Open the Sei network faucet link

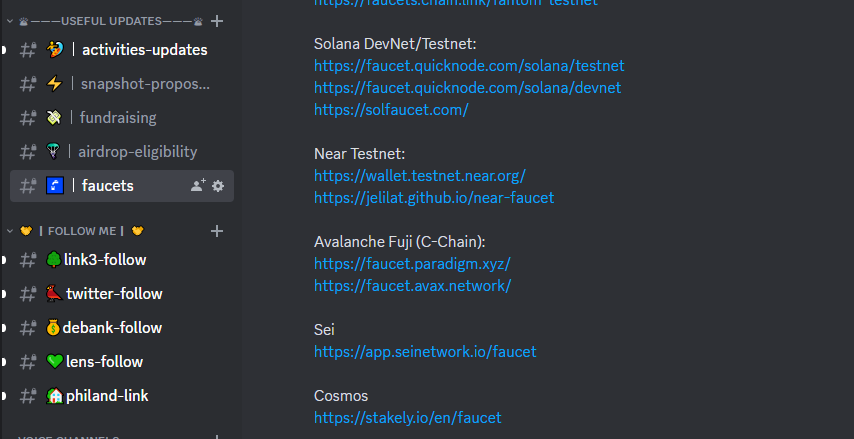point(425,352)
